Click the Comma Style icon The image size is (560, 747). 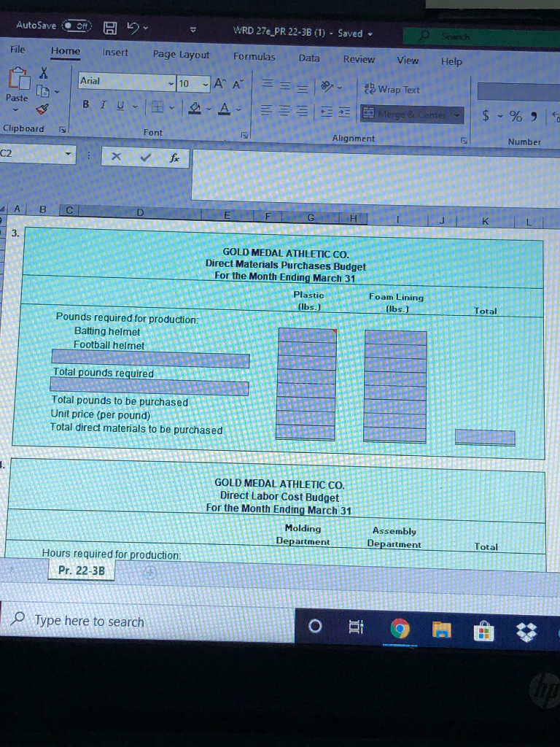click(x=534, y=116)
